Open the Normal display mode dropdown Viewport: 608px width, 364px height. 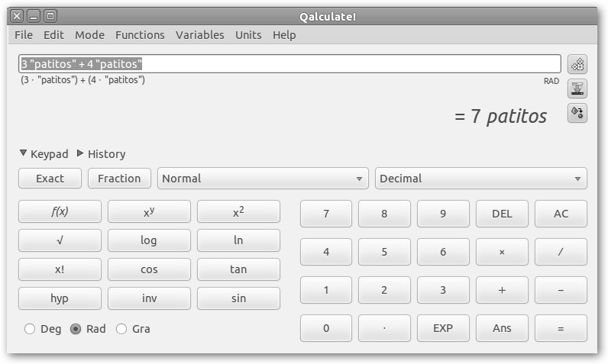click(263, 179)
